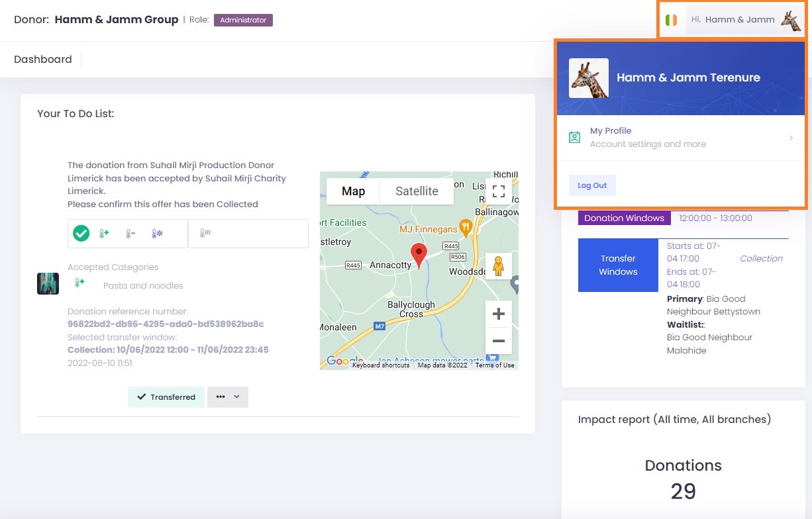Select the hot food thermometer icon
This screenshot has height=519, width=812.
click(x=205, y=234)
